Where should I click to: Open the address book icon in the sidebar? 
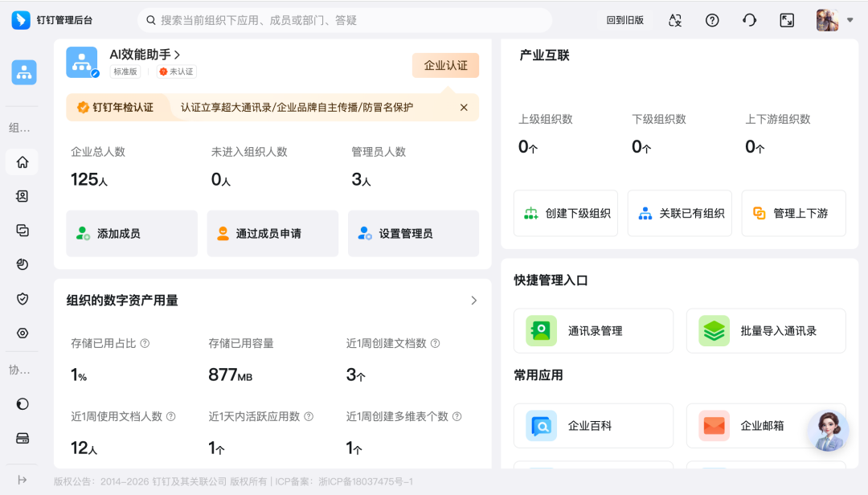coord(22,196)
